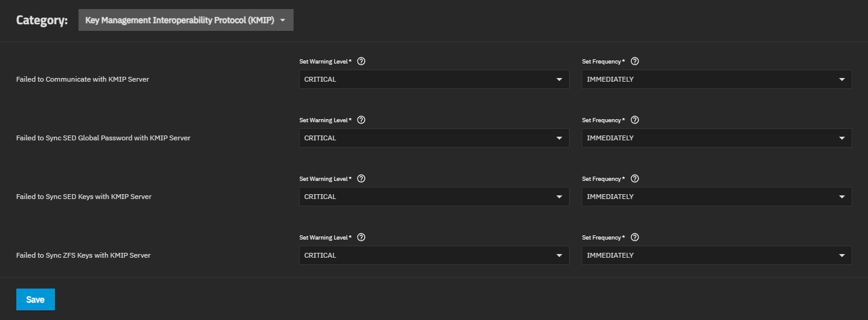The width and height of the screenshot is (868, 320).
Task: Open Frequency for SED Global Password sync
Action: coord(716,138)
